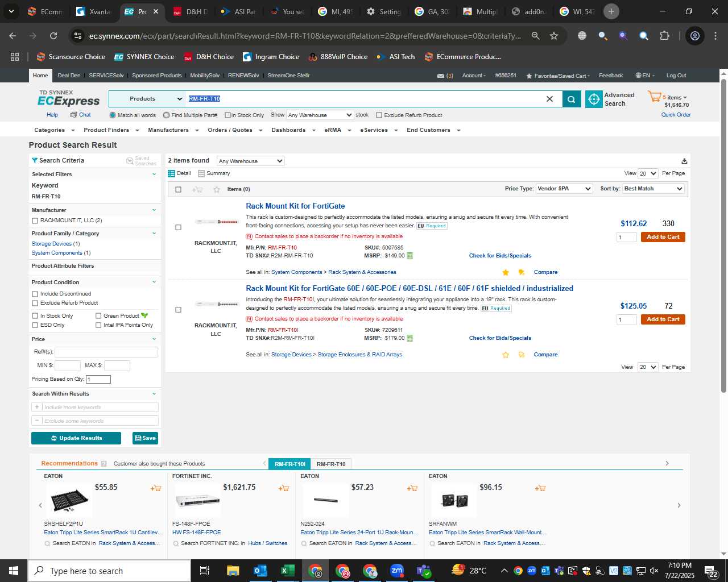Click tag icon next to RM-FR-T10 Compare

click(521, 272)
